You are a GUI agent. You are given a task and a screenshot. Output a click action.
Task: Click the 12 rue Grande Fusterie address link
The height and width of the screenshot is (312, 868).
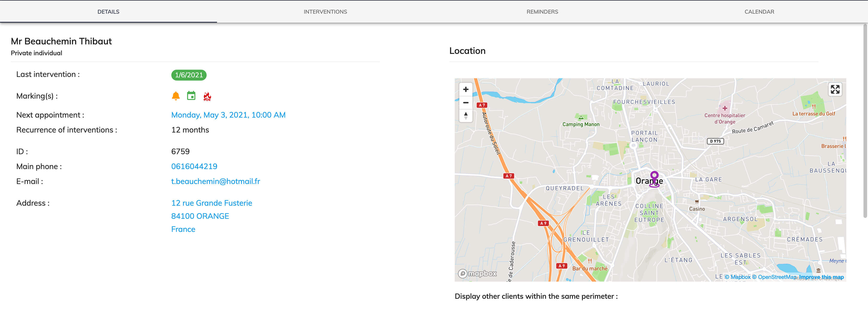pos(212,203)
